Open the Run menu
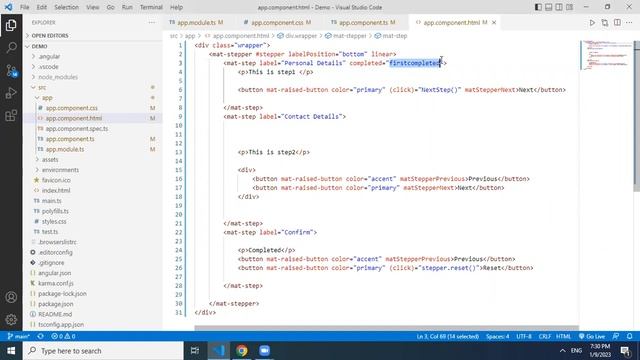 pos(127,7)
